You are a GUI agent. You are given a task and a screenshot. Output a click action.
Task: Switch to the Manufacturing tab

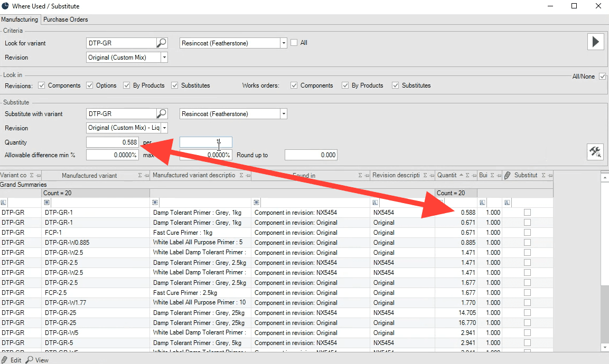(x=20, y=20)
